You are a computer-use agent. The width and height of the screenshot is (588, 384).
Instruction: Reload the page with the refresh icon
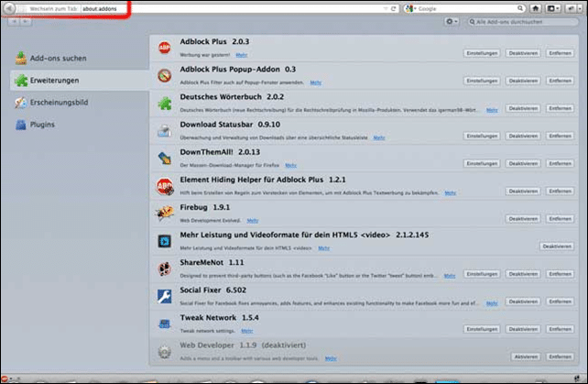(x=393, y=8)
